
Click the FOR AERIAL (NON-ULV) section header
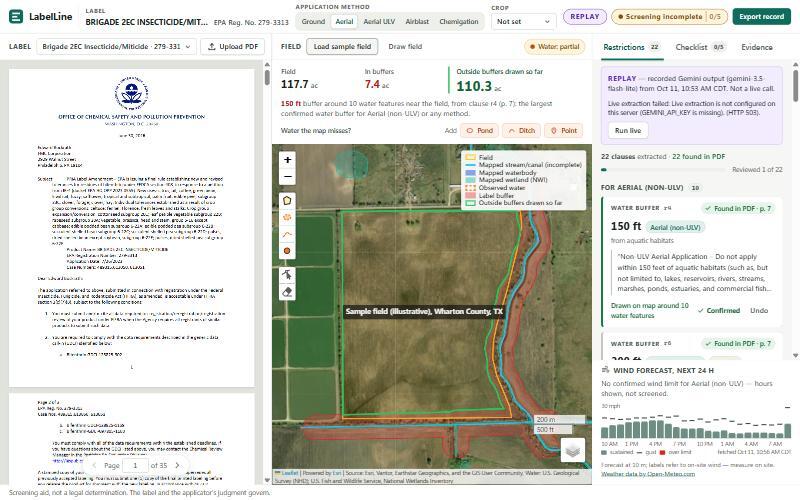pyautogui.click(x=642, y=187)
